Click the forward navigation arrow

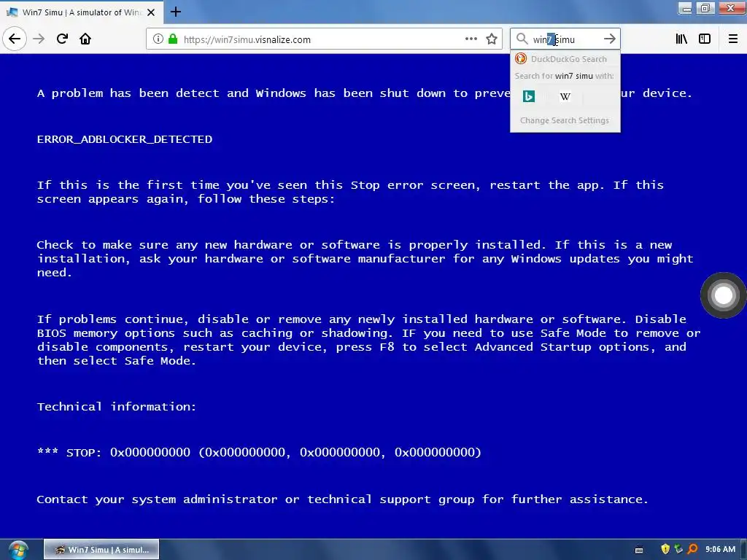pyautogui.click(x=39, y=39)
